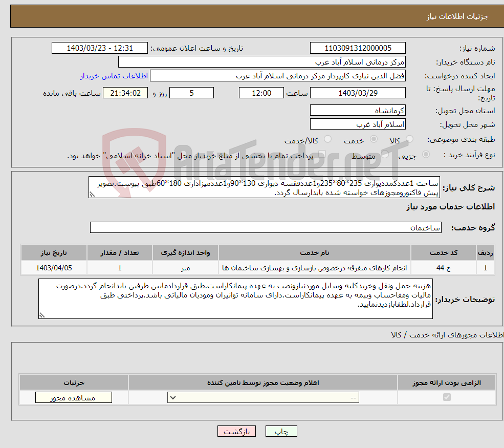Click the چاپ print button
The height and width of the screenshot is (448, 504).
tap(281, 431)
